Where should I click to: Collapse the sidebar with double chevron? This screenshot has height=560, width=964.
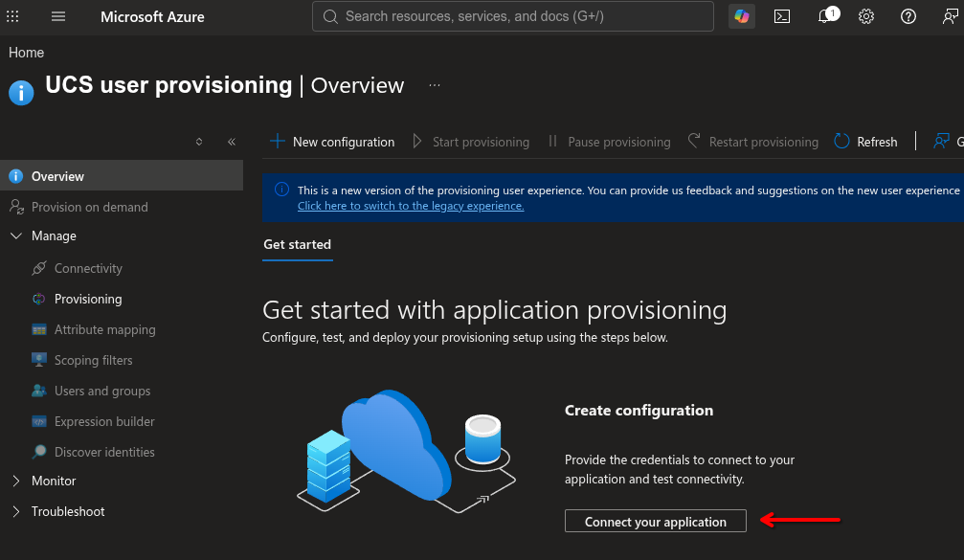(232, 142)
